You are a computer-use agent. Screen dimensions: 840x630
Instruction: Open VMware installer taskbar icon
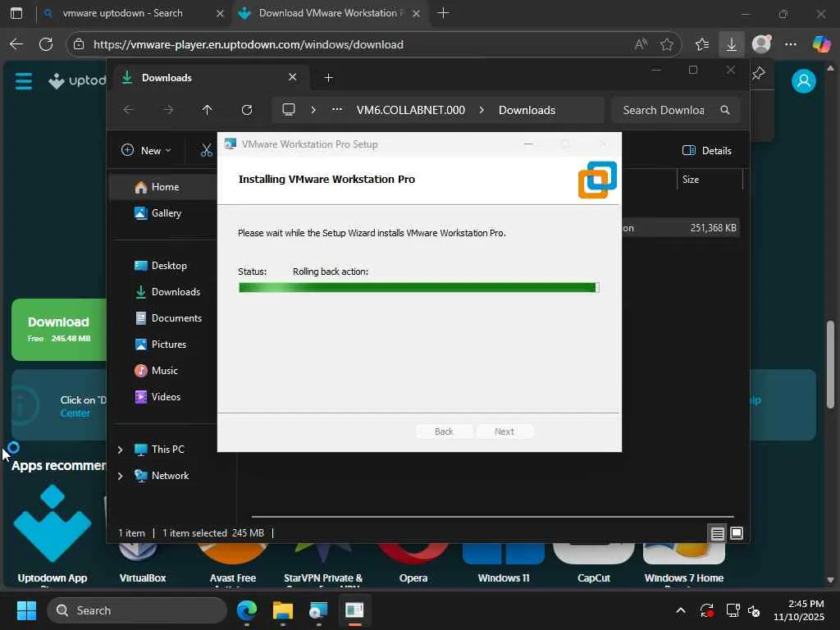tap(319, 610)
